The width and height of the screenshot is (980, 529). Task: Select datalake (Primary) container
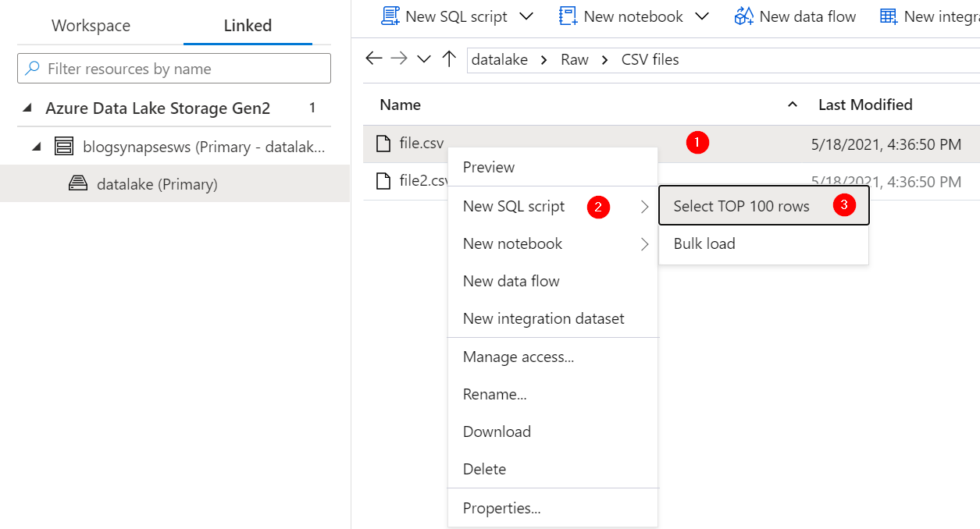175,183
